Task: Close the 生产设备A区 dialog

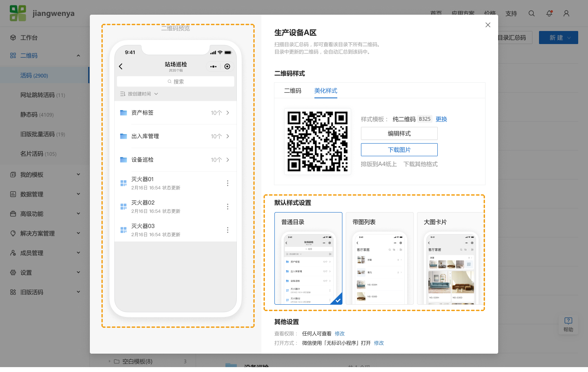Action: pos(488,25)
